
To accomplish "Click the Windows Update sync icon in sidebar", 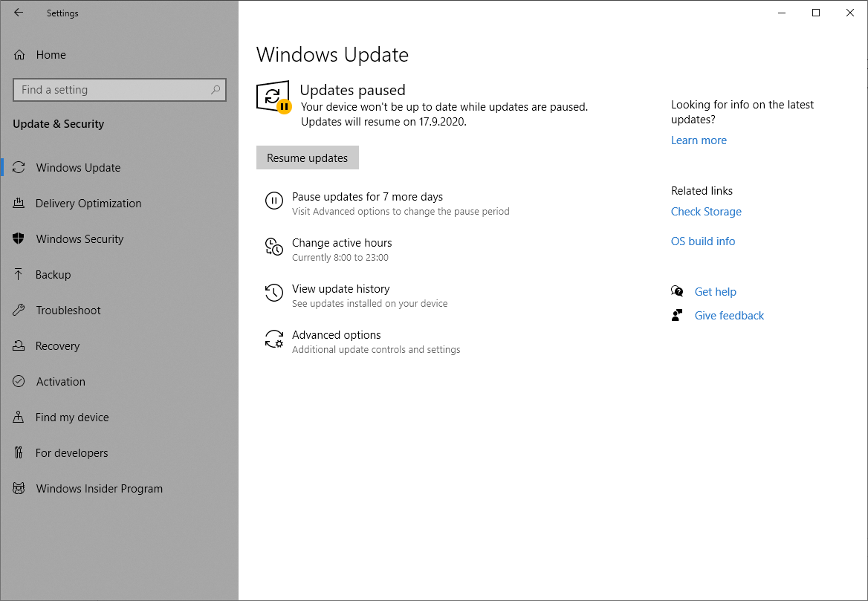I will [19, 168].
